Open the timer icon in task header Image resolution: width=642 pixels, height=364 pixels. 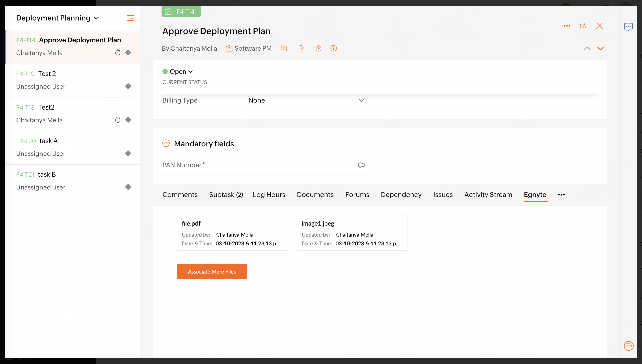tap(318, 48)
